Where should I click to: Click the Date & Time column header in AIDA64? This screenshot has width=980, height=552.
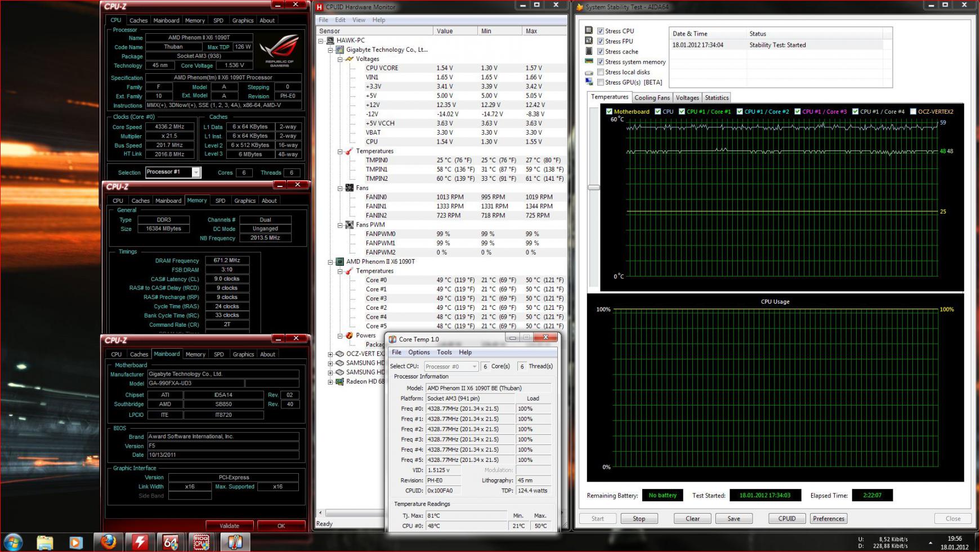point(708,34)
